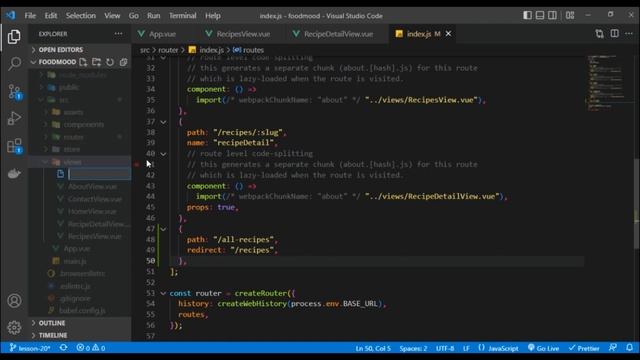Collapse all folders in Explorer

pos(123,62)
